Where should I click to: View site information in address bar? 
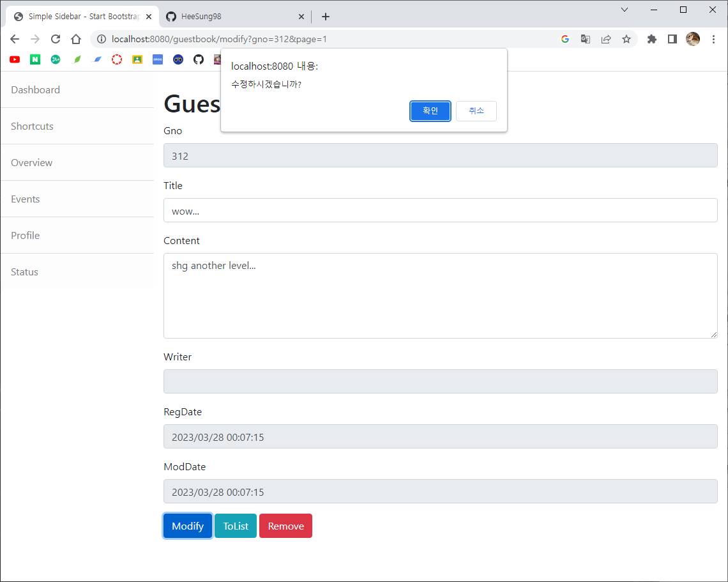[x=102, y=39]
